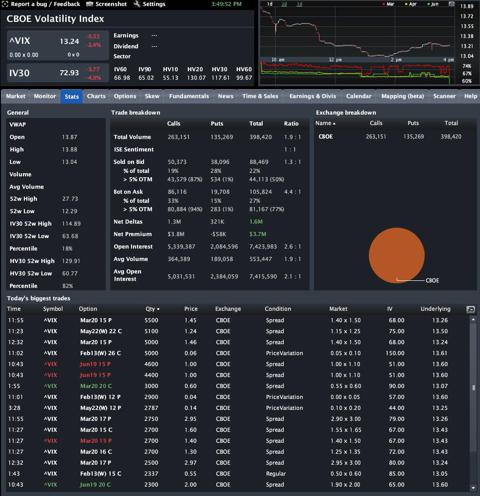The image size is (480, 496).
Task: Sort trades by Price column header
Action: pyautogui.click(x=191, y=309)
